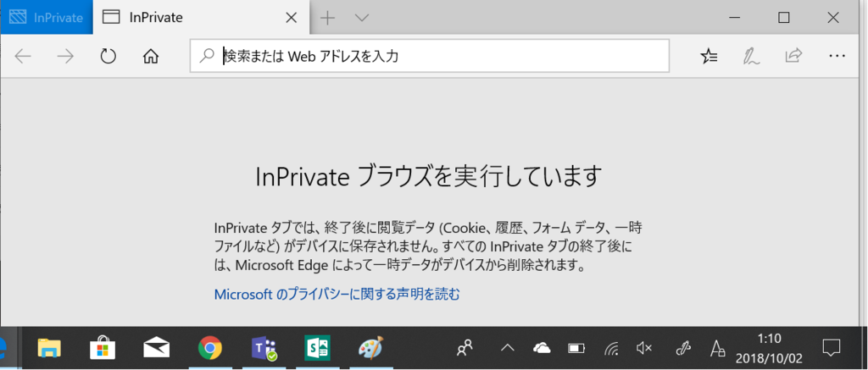Click the muted volume tray icon

pyautogui.click(x=644, y=348)
